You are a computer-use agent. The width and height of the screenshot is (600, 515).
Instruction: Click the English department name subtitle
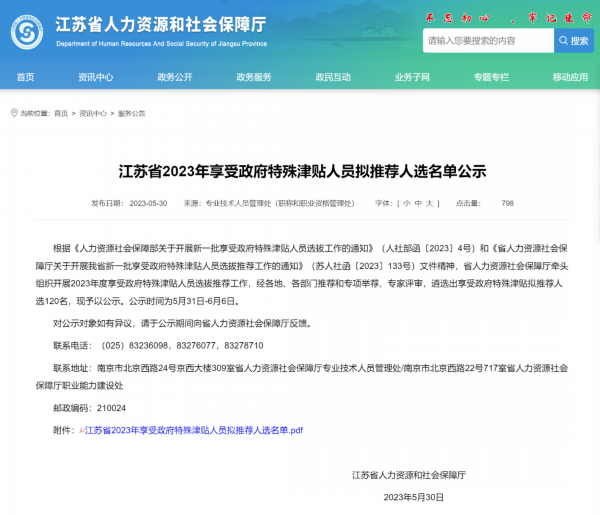click(x=161, y=44)
